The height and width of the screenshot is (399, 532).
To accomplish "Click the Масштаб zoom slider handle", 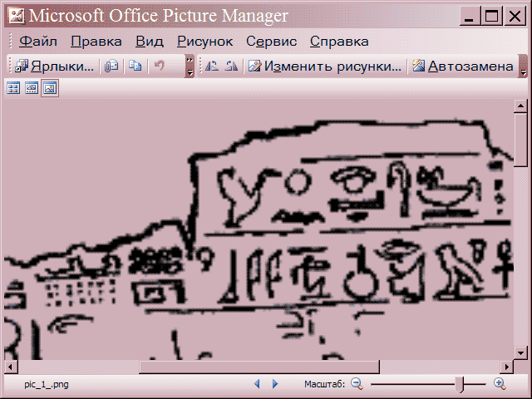I will click(460, 384).
